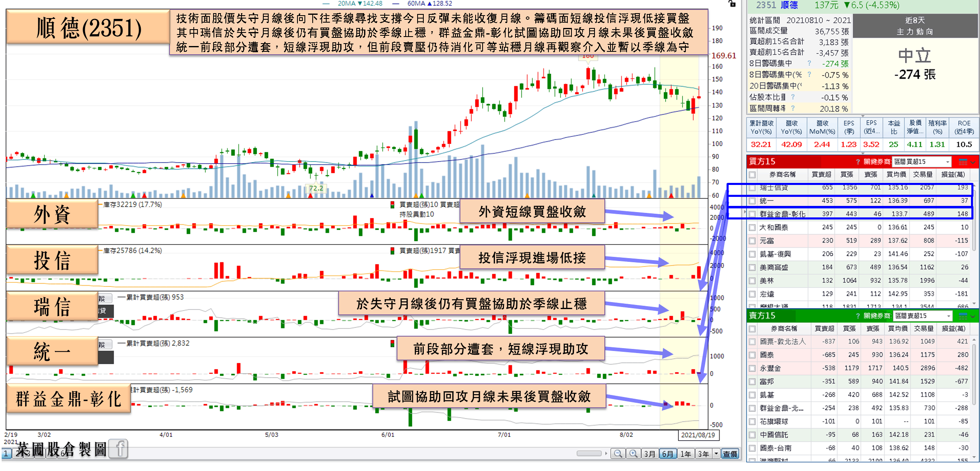The width and height of the screenshot is (980, 471).
Task: Click the ROE (近4季) column header
Action: tap(964, 127)
